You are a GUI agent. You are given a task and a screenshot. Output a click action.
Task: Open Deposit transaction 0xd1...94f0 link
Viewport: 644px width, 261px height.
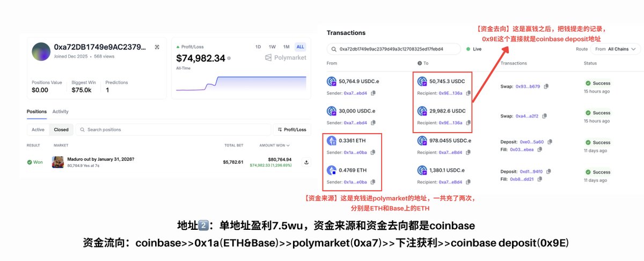(531, 172)
